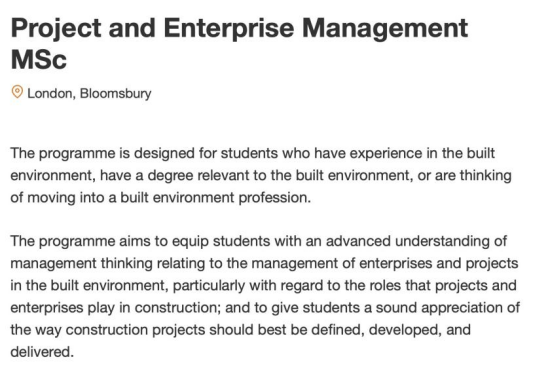The width and height of the screenshot is (548, 376).
Task: Click the word 'construction;' in second paragraph
Action: tap(178, 308)
